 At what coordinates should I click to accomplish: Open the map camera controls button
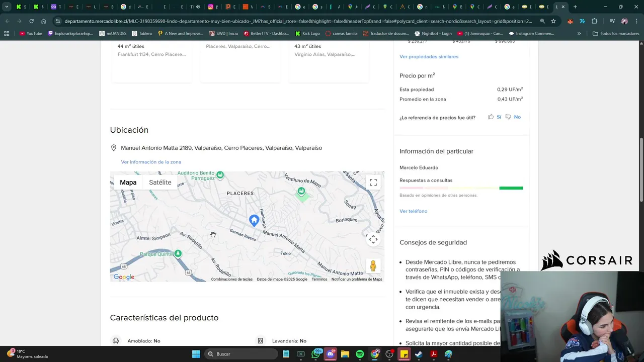(x=373, y=239)
